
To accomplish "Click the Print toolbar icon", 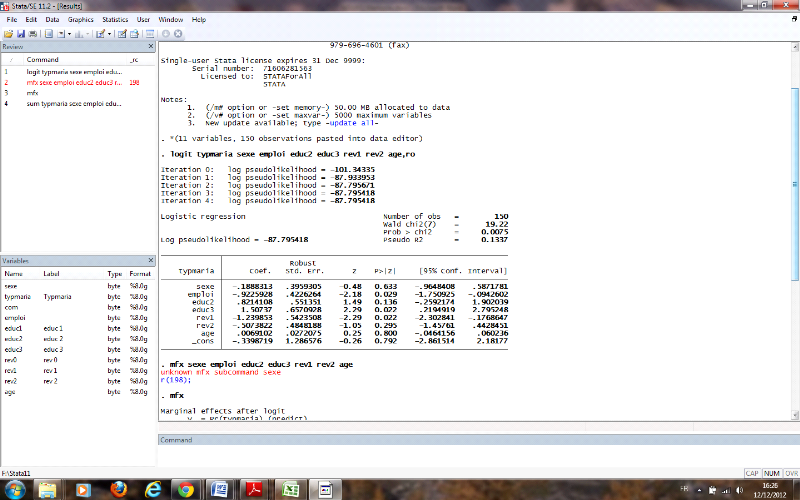I will [33, 33].
